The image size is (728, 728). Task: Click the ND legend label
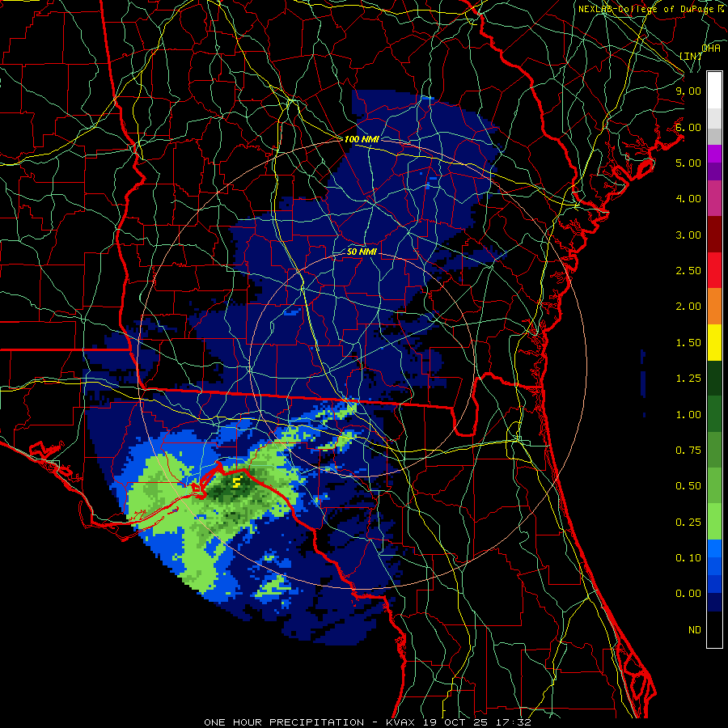coord(695,630)
